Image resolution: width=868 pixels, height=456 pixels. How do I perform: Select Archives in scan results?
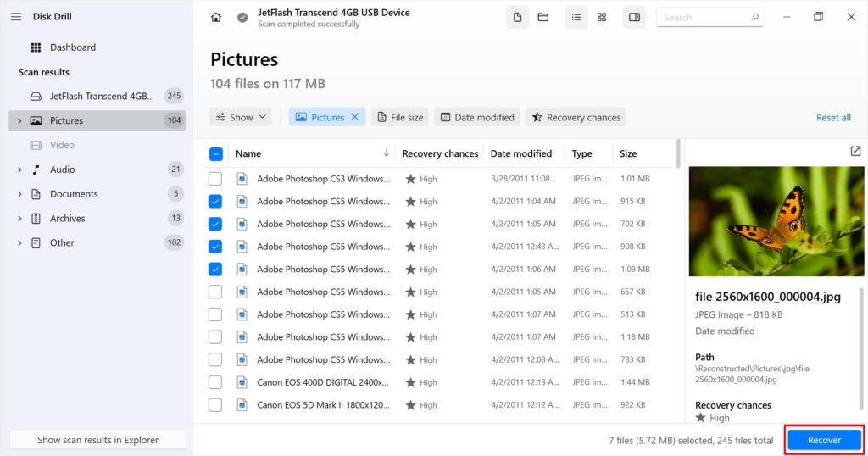[67, 219]
